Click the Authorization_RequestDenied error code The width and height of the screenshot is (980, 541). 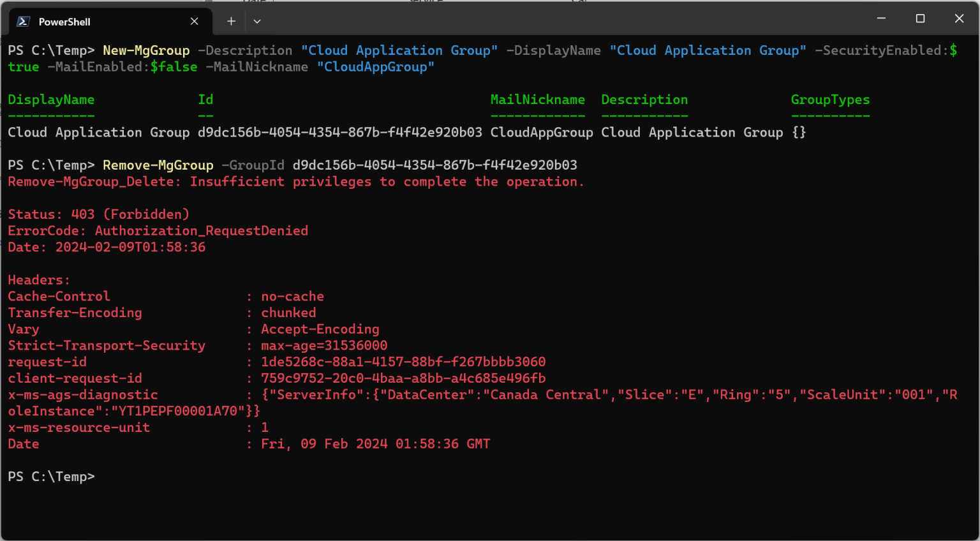tap(202, 231)
